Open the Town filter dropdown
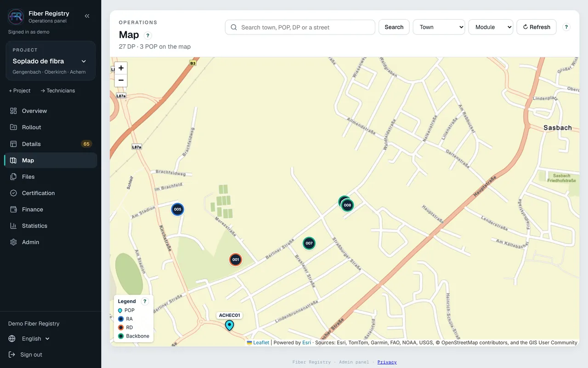The image size is (588, 368). (x=439, y=27)
